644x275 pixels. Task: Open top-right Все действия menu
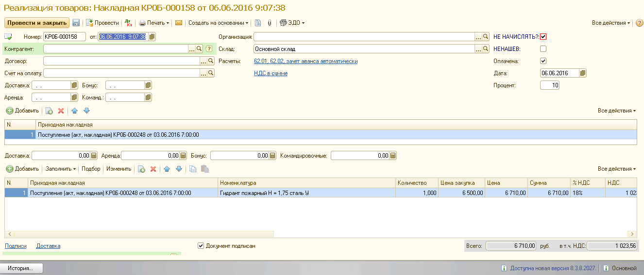click(610, 23)
